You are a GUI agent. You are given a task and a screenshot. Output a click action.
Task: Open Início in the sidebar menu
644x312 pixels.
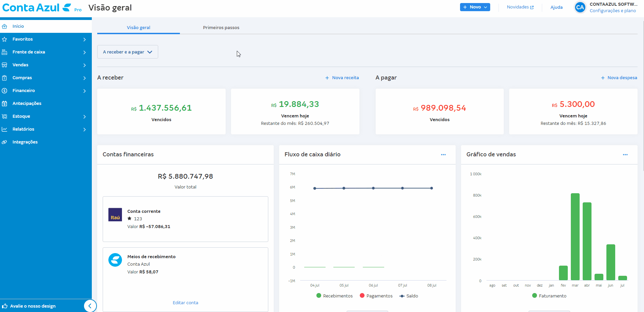coord(46,26)
